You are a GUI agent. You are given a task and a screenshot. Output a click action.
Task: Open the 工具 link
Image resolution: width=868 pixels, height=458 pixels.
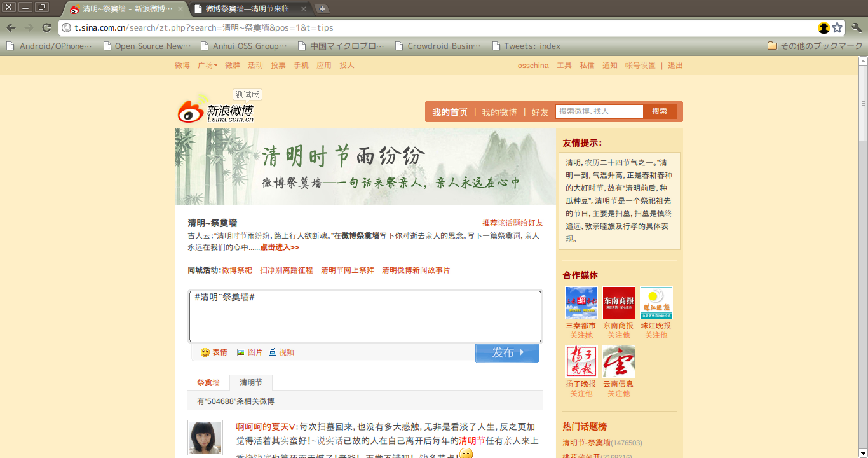click(x=564, y=66)
